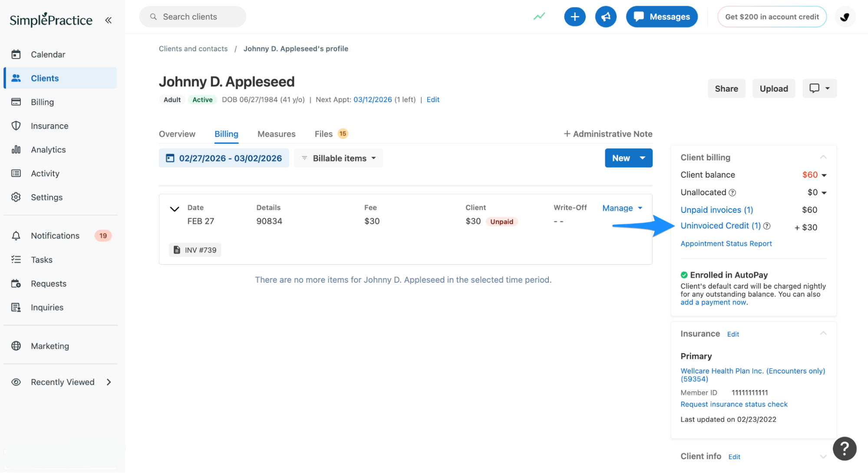
Task: Click Edit next to Client info
Action: (734, 456)
